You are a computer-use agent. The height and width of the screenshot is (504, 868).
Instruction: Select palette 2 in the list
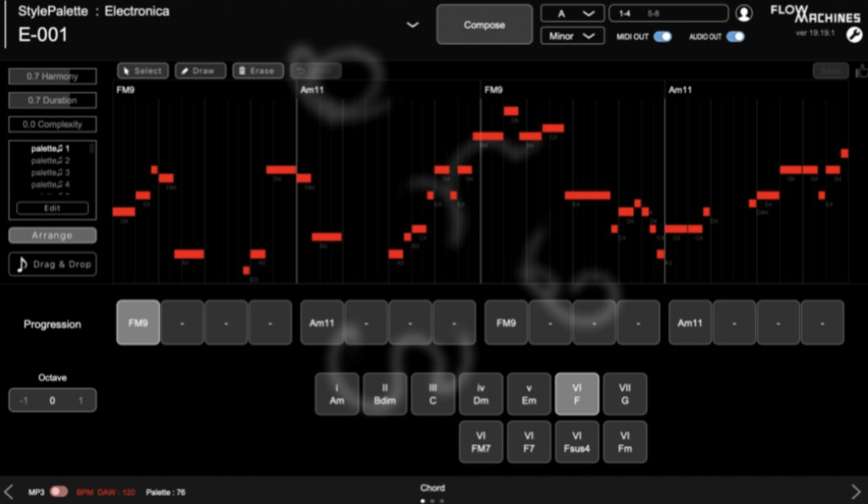(x=50, y=160)
